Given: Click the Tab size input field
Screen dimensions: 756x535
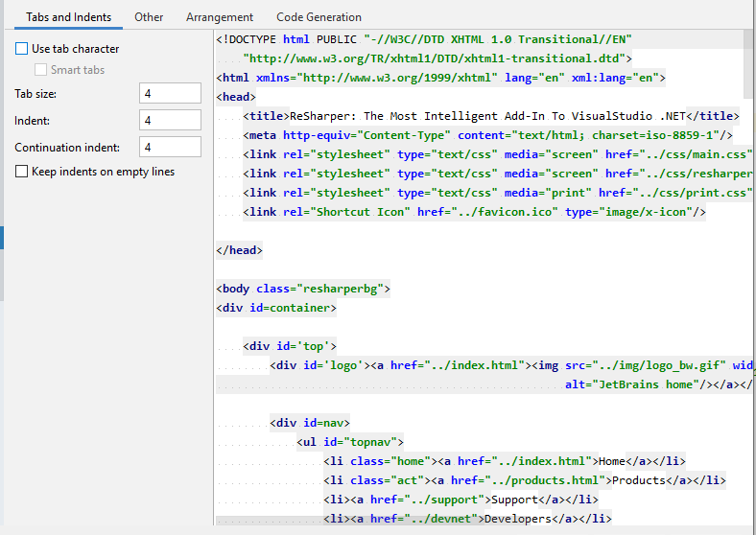Looking at the screenshot, I should [170, 93].
